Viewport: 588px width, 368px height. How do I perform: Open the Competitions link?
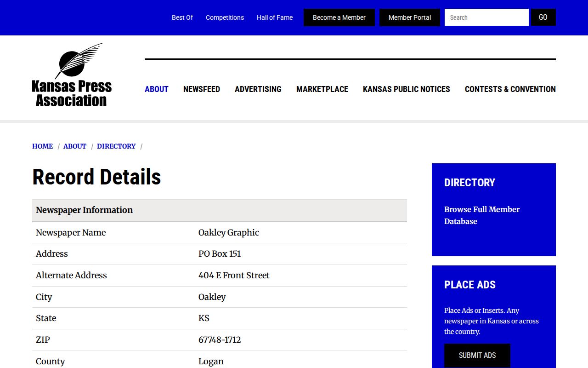pyautogui.click(x=225, y=17)
